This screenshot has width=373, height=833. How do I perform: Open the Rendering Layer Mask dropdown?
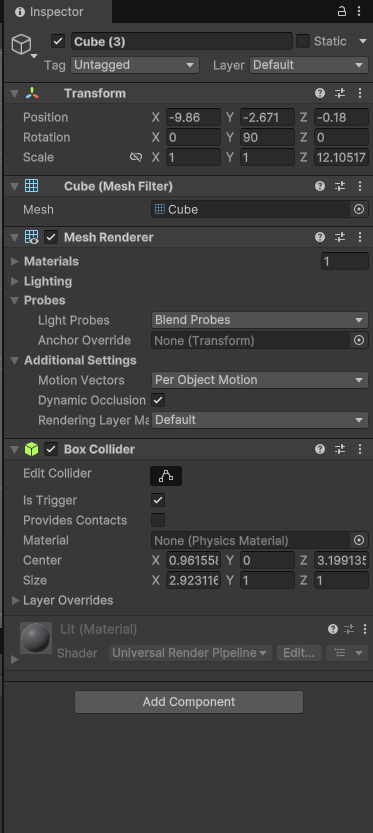click(260, 420)
